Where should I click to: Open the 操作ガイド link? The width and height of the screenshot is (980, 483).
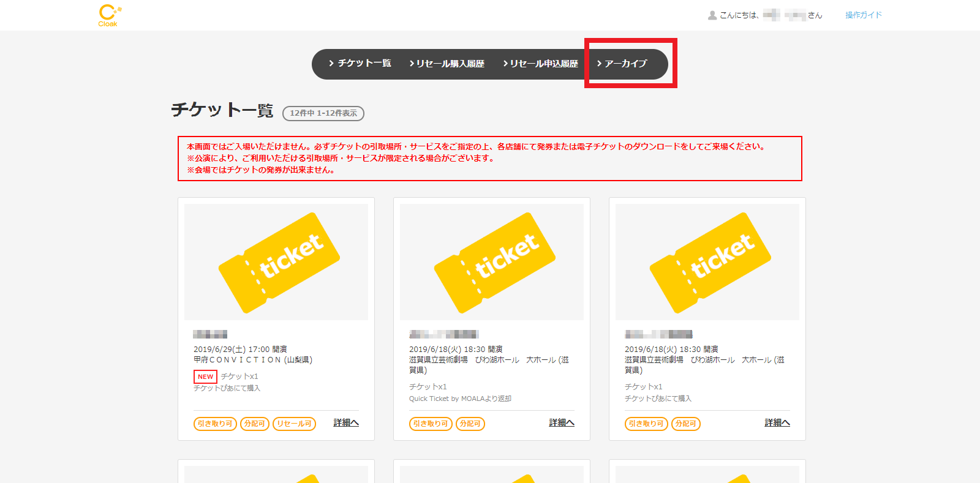[x=864, y=15]
